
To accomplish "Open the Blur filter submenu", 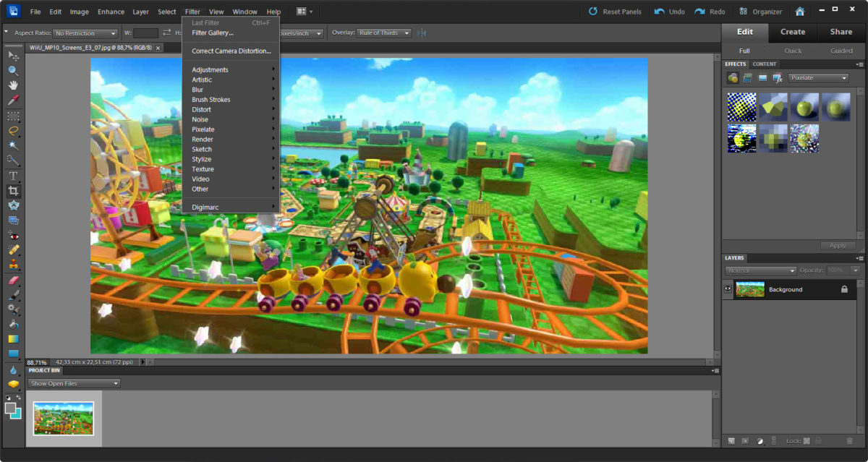I will [197, 90].
